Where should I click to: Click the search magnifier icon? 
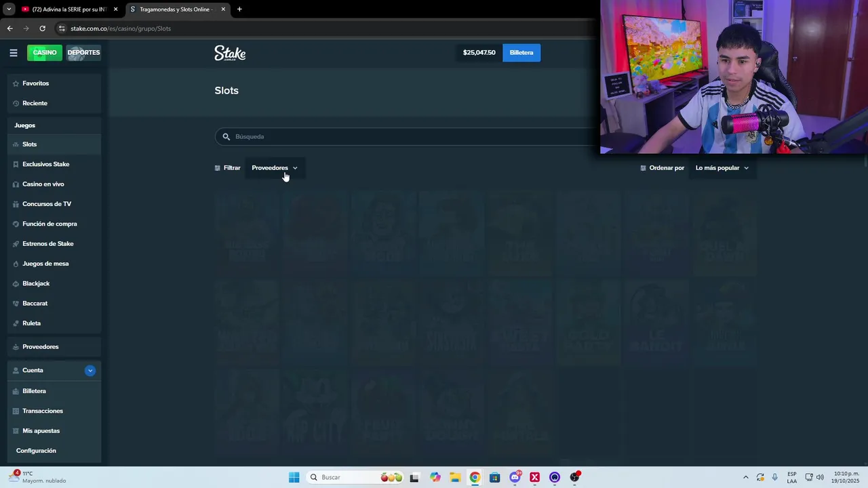(226, 136)
